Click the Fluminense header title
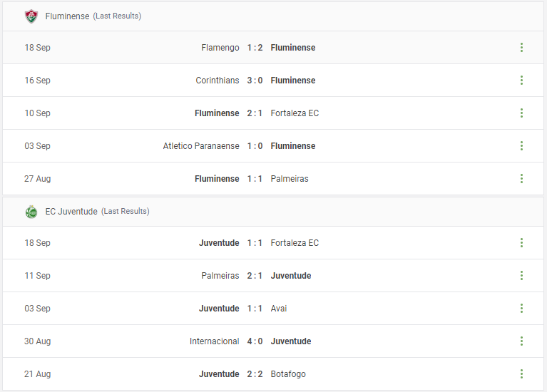Image resolution: width=547 pixels, height=392 pixels. [x=67, y=16]
